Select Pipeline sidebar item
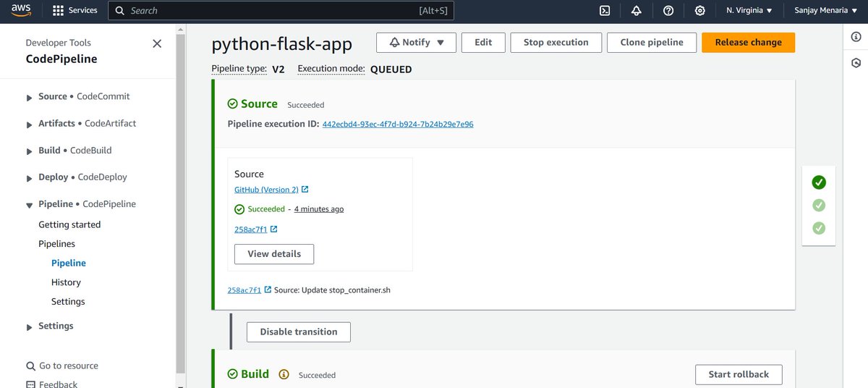 (69, 263)
